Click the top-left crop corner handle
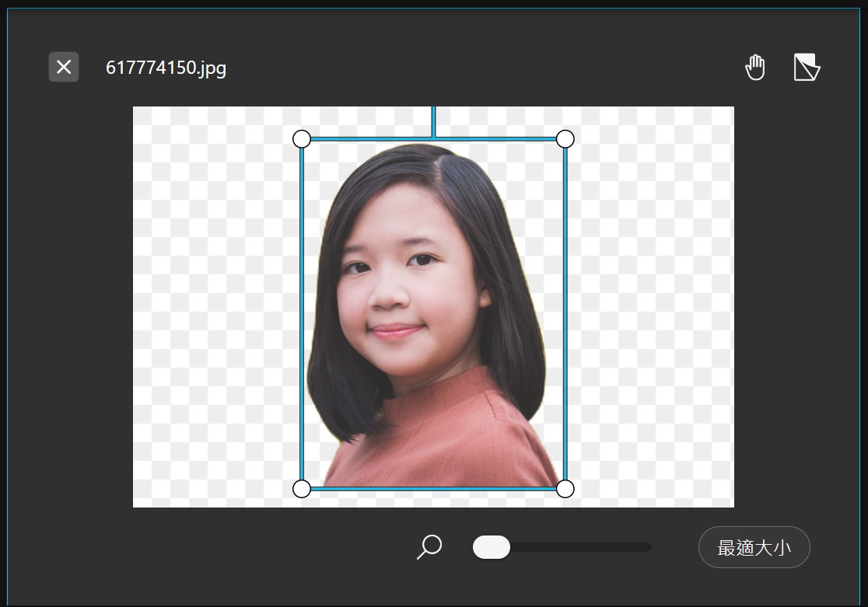868x607 pixels. 302,139
